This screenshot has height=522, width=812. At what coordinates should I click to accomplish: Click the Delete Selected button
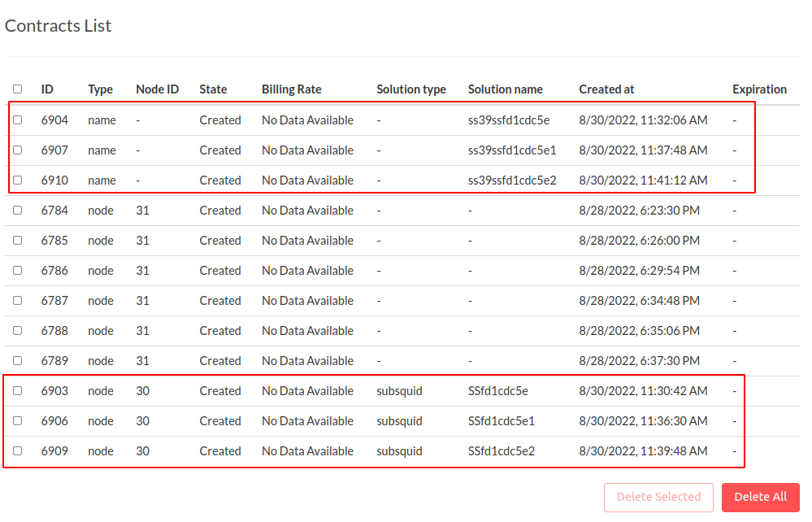pyautogui.click(x=658, y=497)
